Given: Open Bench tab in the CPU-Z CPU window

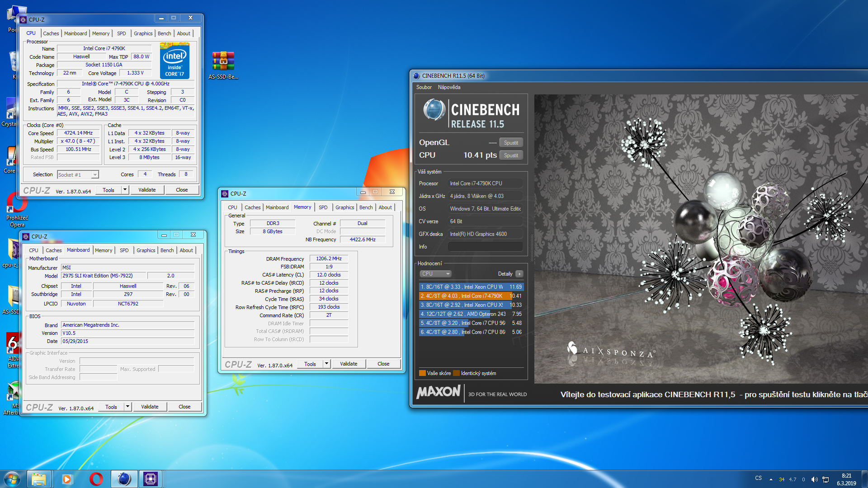Looking at the screenshot, I should tap(164, 33).
